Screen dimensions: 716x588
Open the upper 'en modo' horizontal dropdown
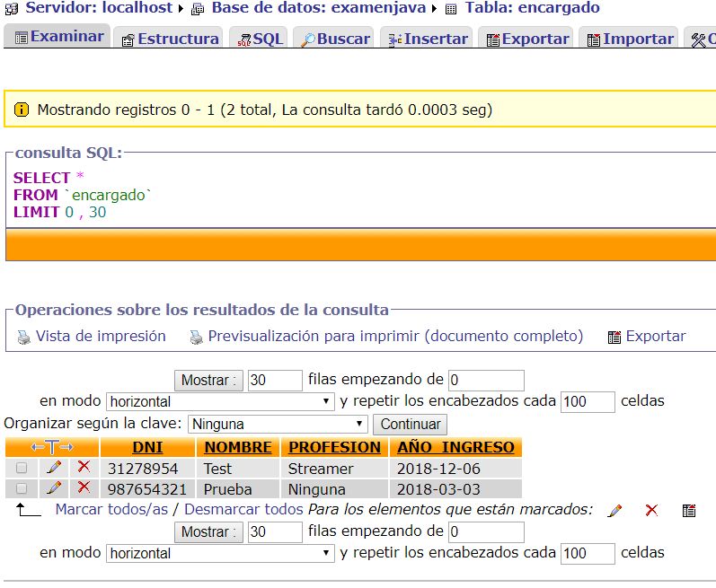coord(220,401)
